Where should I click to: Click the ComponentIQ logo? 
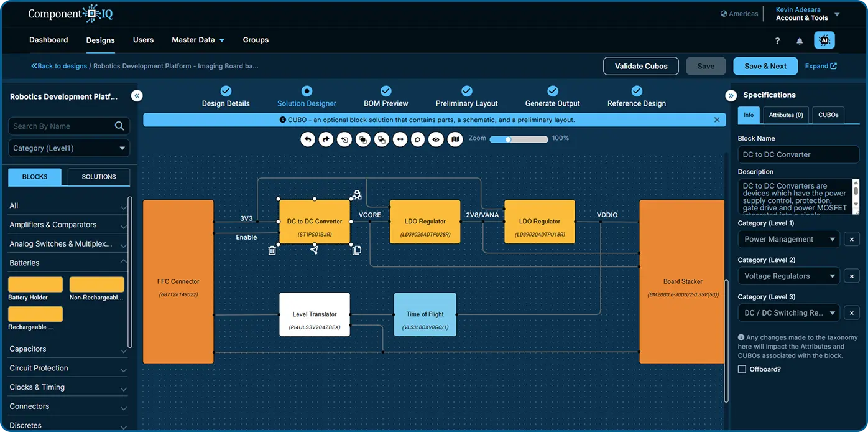tap(70, 13)
